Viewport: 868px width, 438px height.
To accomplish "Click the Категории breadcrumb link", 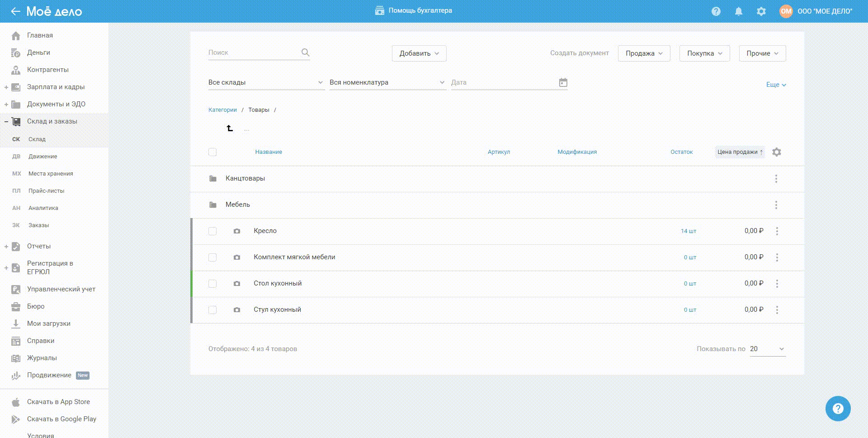I will 222,110.
